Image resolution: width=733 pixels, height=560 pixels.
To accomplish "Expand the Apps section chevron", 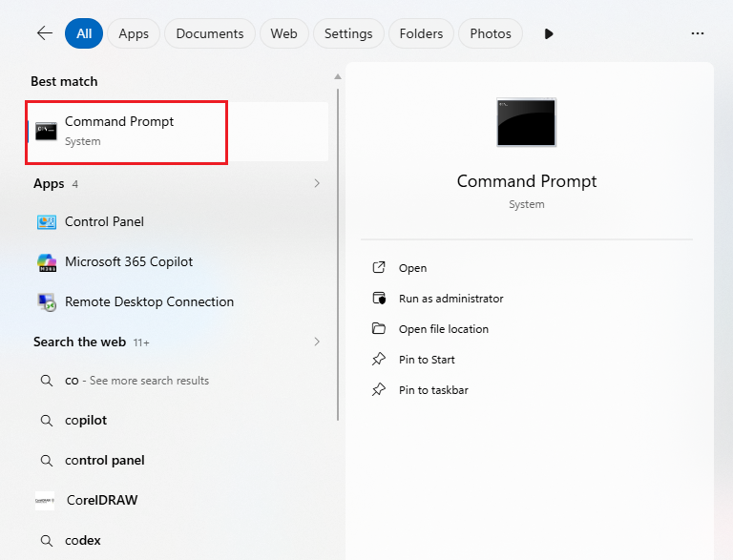I will pyautogui.click(x=317, y=183).
